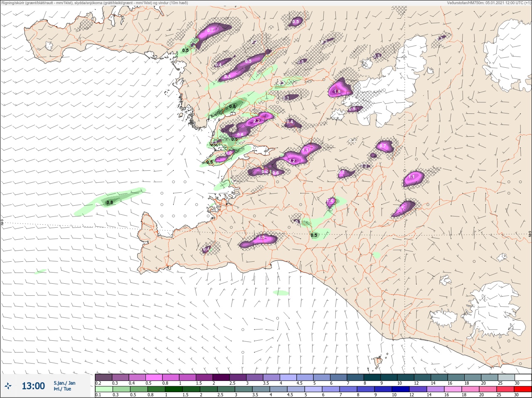This screenshot has height=398, width=532.
Task: Pick the lower legend violet swatch starting at 14
Action: pyautogui.click(x=436, y=389)
